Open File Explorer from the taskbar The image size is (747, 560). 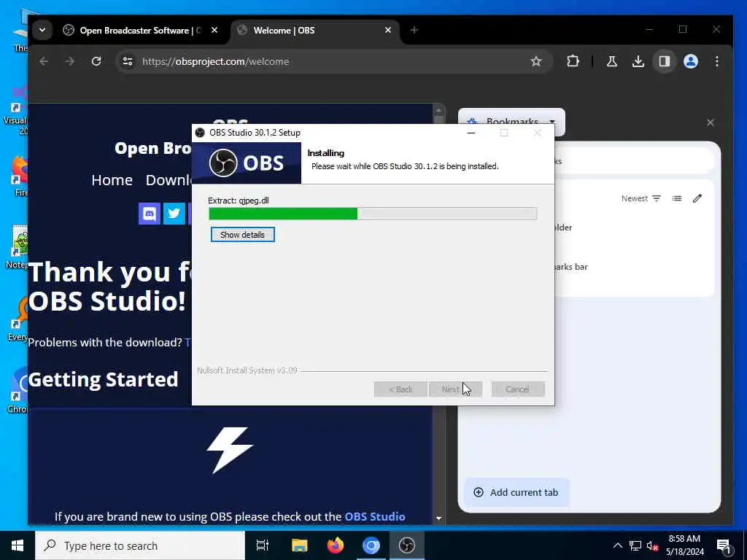[x=300, y=545]
